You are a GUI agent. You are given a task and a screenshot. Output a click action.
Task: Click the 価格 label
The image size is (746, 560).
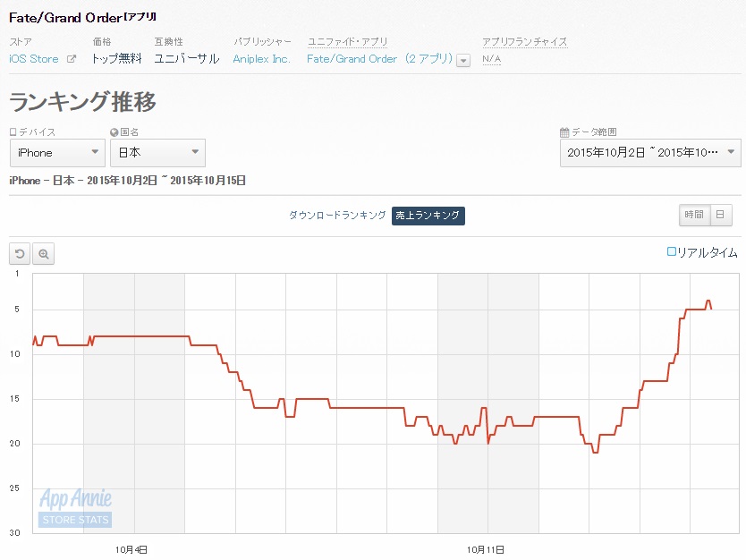pos(102,42)
